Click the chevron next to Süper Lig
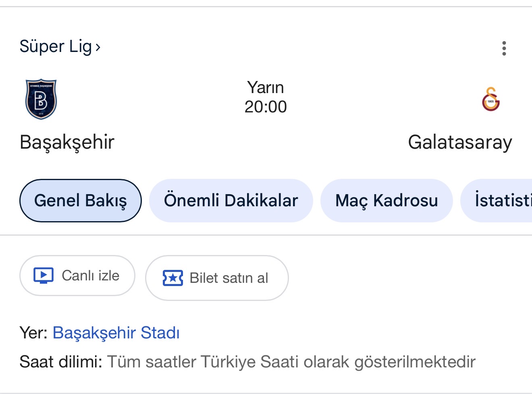 point(98,48)
